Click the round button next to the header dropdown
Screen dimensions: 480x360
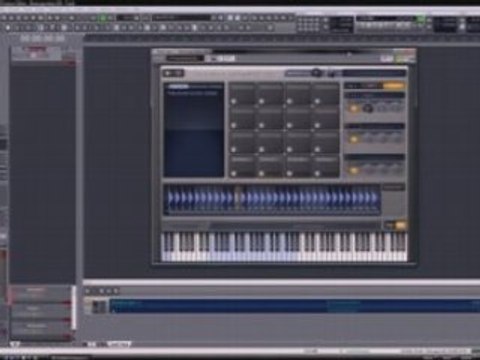317,73
